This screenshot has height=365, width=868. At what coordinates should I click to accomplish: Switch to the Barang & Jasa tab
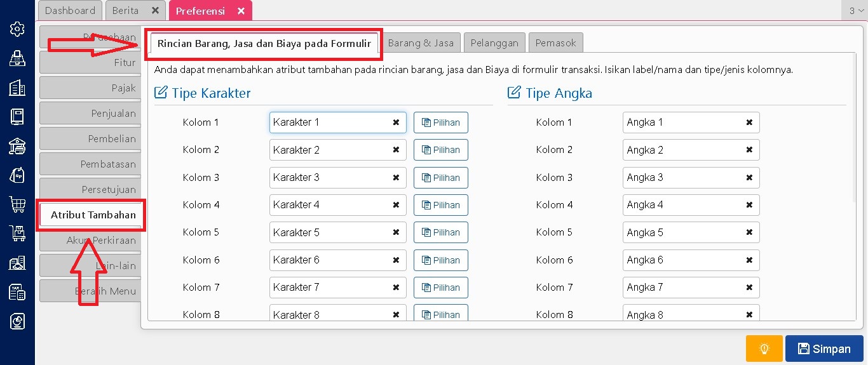421,43
